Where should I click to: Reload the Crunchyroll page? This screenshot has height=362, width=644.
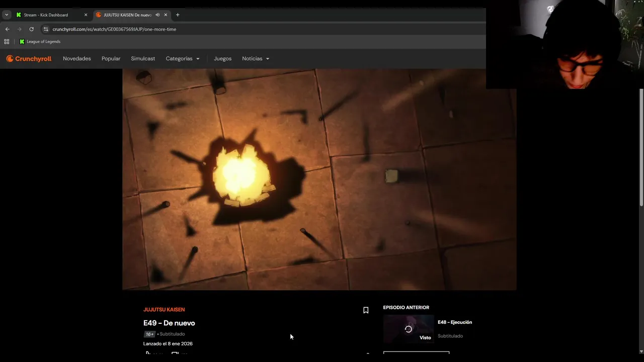tap(31, 29)
